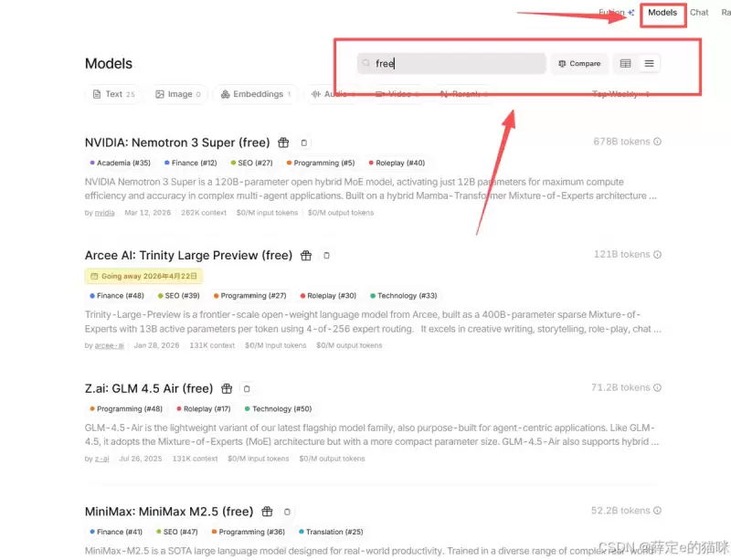The width and height of the screenshot is (731, 560).
Task: Copy the MiniMax M2.5 model ID
Action: click(x=287, y=512)
